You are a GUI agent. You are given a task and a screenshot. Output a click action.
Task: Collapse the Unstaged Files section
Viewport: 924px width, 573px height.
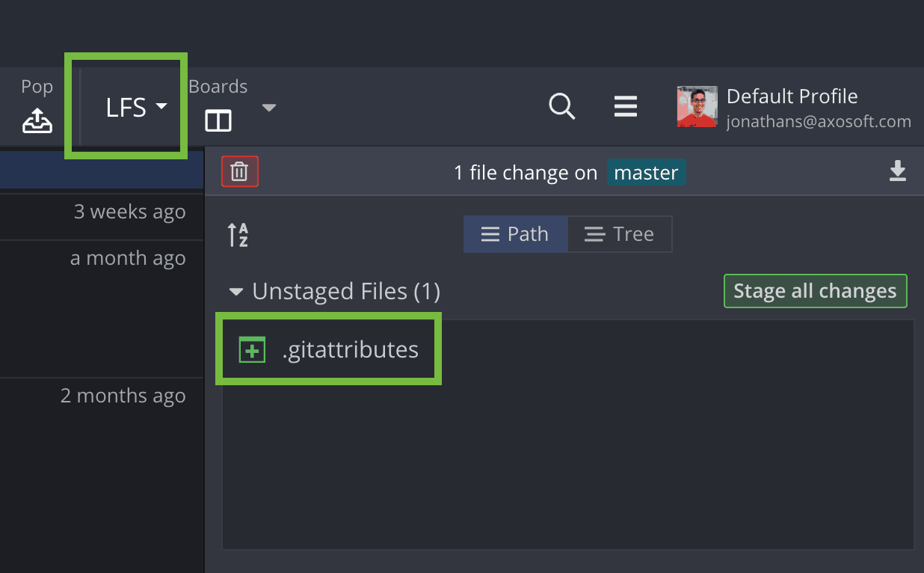click(236, 291)
